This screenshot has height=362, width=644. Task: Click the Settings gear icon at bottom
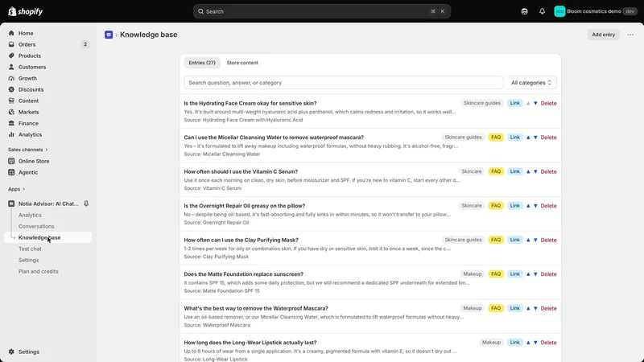click(11, 352)
